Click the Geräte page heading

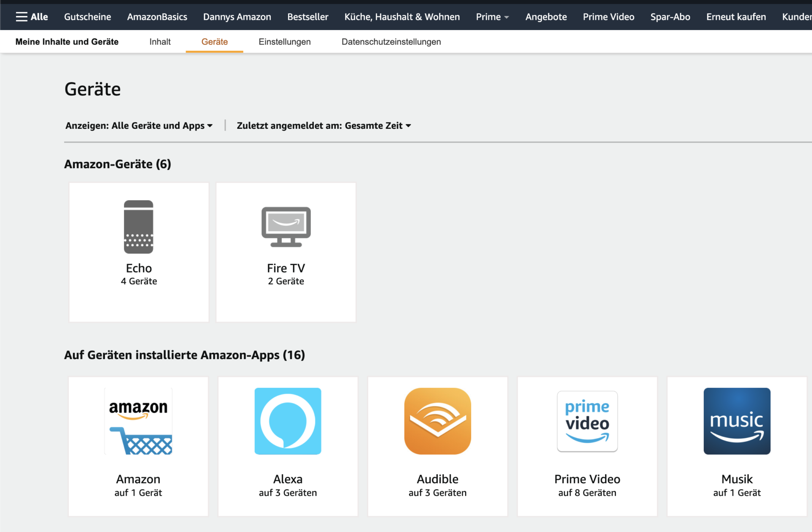(93, 89)
